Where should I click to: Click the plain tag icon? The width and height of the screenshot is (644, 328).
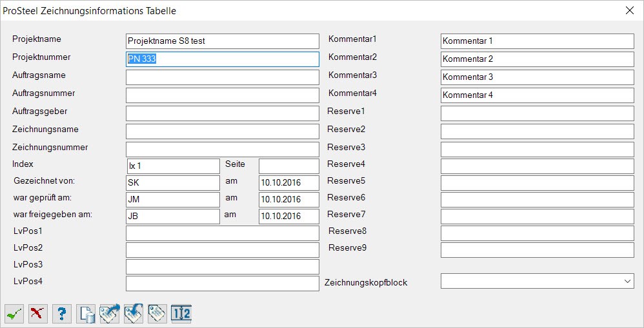pos(157,314)
